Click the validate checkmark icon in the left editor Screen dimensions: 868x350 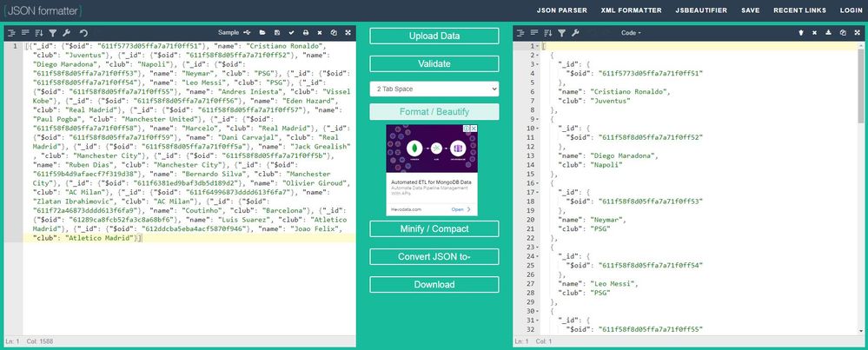[291, 33]
